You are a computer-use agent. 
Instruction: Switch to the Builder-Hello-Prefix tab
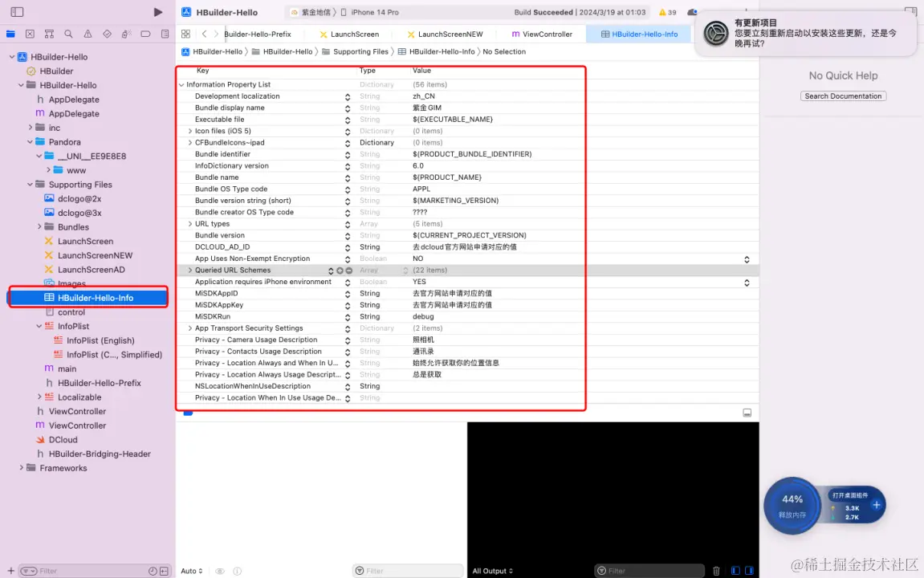click(x=258, y=35)
